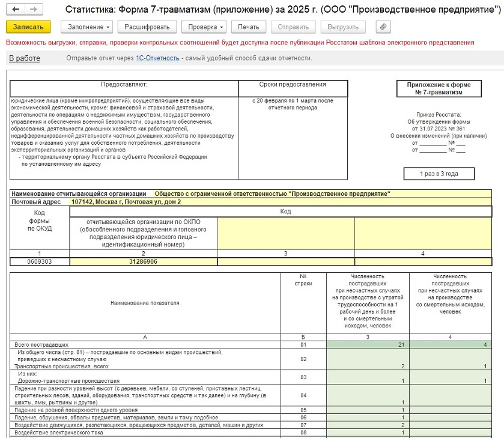Go back with the left arrow button

tap(15, 10)
